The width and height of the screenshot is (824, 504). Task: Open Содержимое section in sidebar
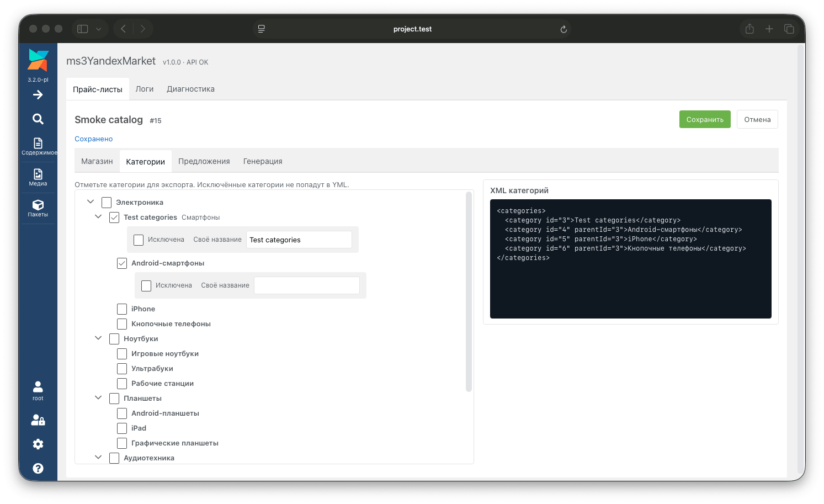pyautogui.click(x=38, y=146)
